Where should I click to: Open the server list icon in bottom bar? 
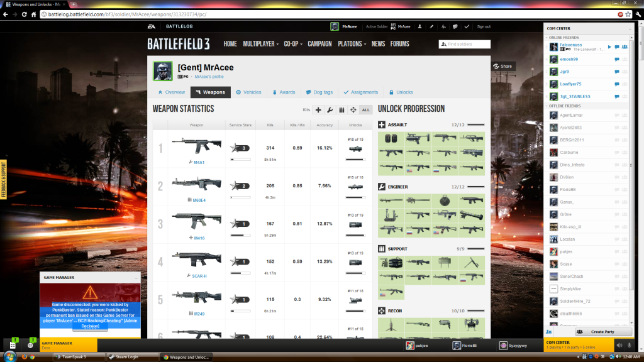(13, 345)
